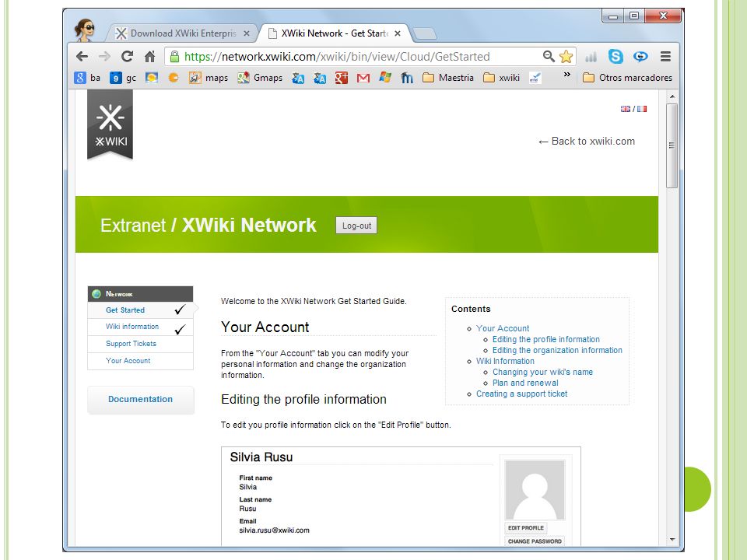Open Support Tickets in the sidebar
The height and width of the screenshot is (560, 747).
[131, 344]
